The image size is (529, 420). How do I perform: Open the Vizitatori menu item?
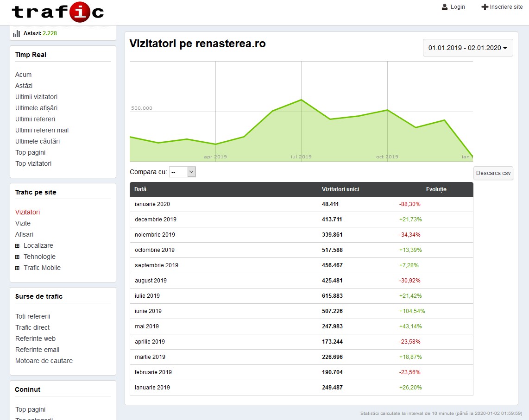click(x=27, y=212)
